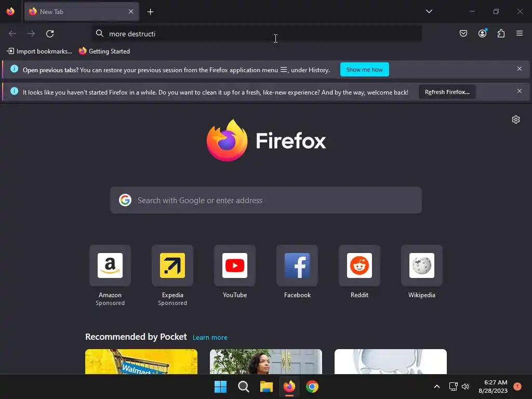Open the Save to Pocket icon
Screen dimensions: 532x399
tap(463, 33)
